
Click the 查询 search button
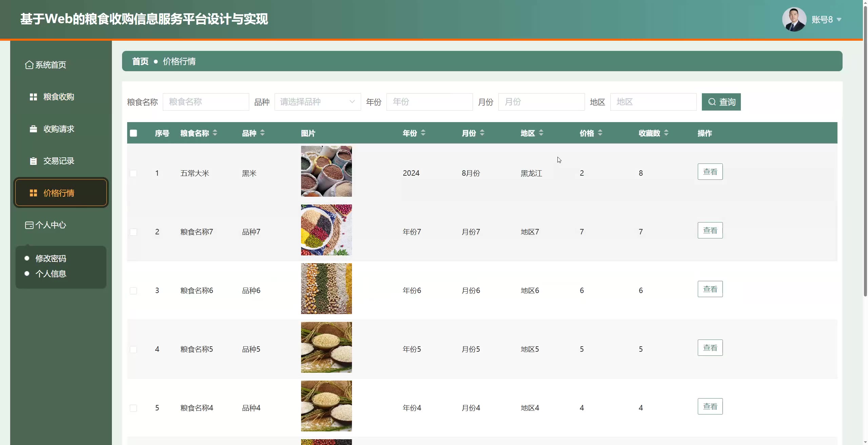[x=721, y=102]
